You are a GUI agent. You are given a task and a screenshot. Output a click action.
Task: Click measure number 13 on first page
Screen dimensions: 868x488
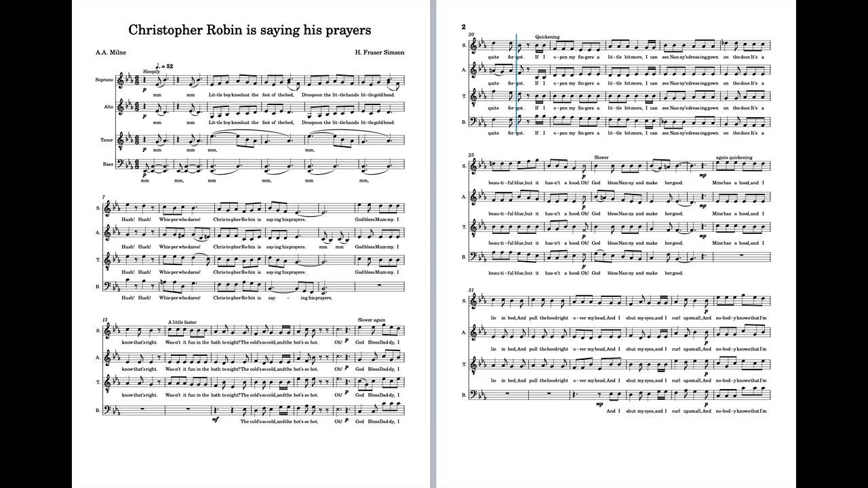(x=106, y=319)
